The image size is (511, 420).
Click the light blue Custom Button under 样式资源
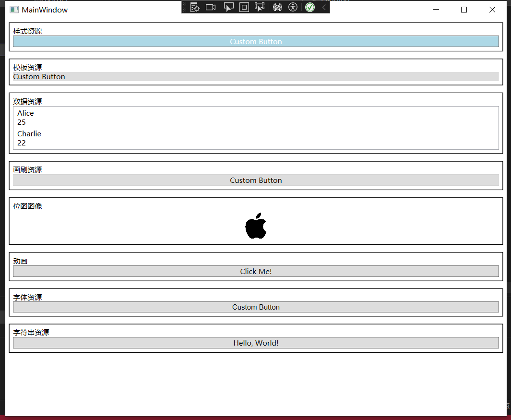256,41
